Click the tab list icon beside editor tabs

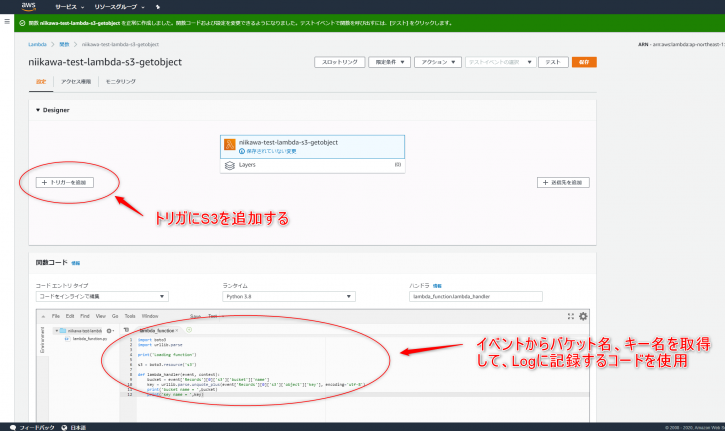(x=126, y=330)
